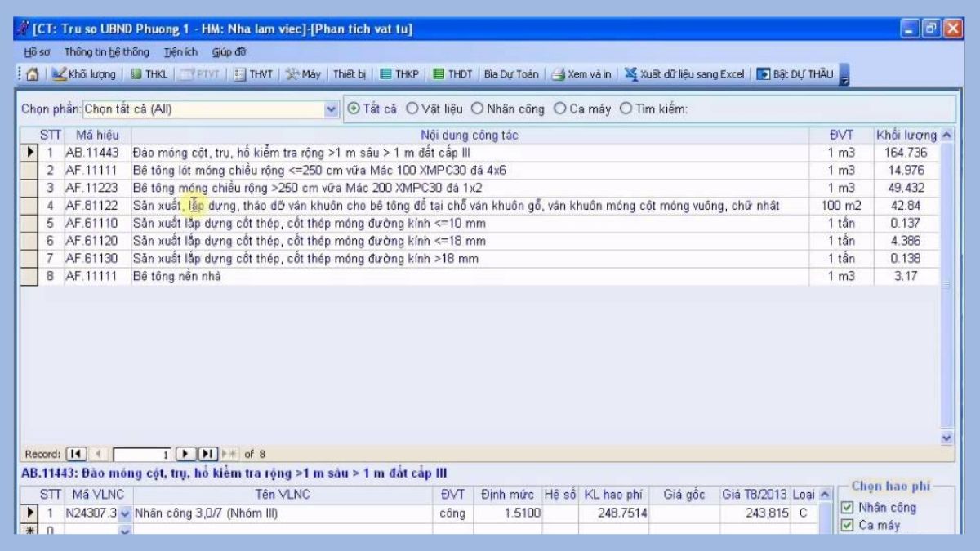Click the main table scroll up arrow
Screen dimensions: 980x551
click(947, 135)
